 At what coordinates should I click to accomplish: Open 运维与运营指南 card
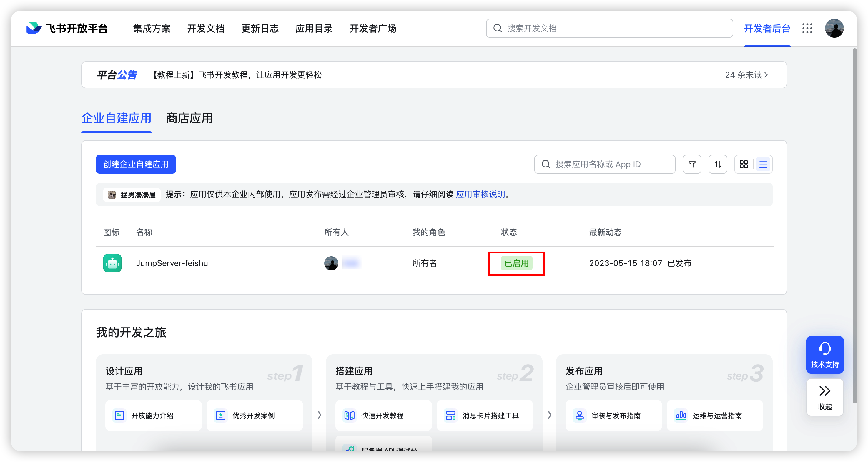tap(714, 415)
